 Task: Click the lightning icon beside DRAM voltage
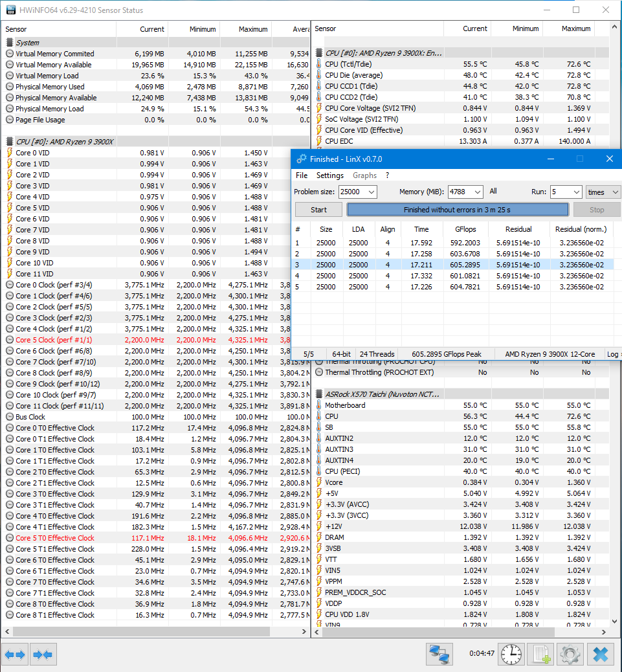(x=318, y=537)
